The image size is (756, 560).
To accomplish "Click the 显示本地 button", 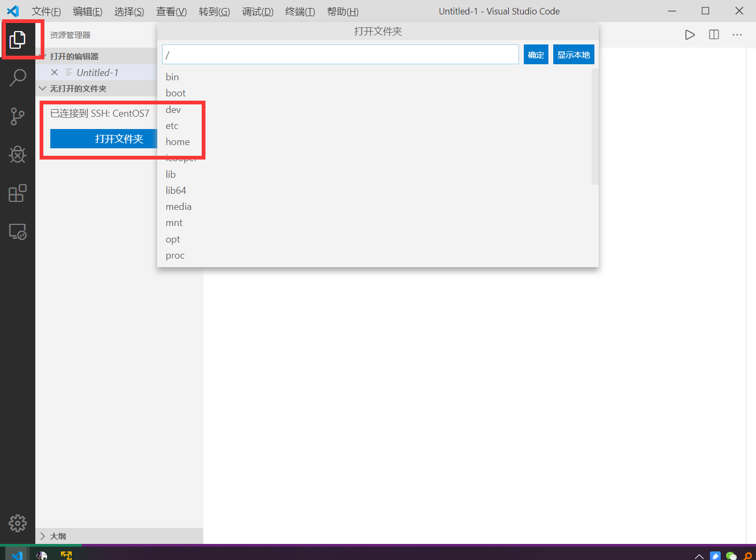I will click(573, 54).
